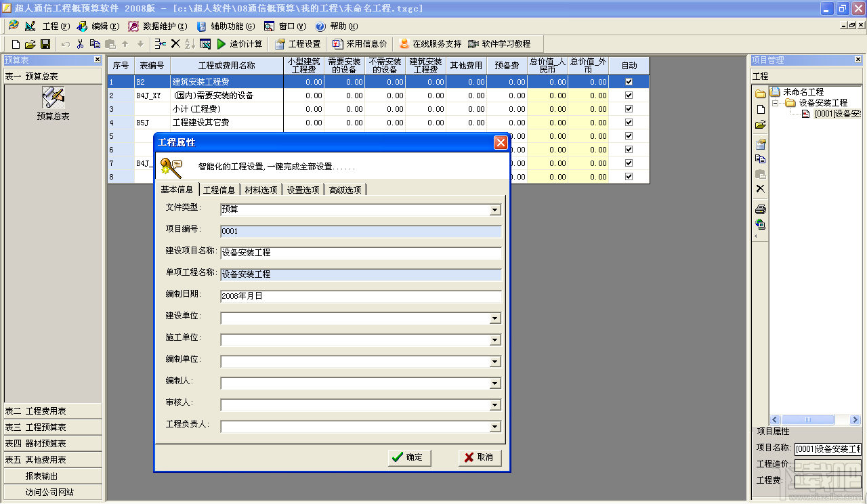Click the blank page icon in 项目管理 toolbar
Viewport: 867px width, 504px height.
coord(761,109)
